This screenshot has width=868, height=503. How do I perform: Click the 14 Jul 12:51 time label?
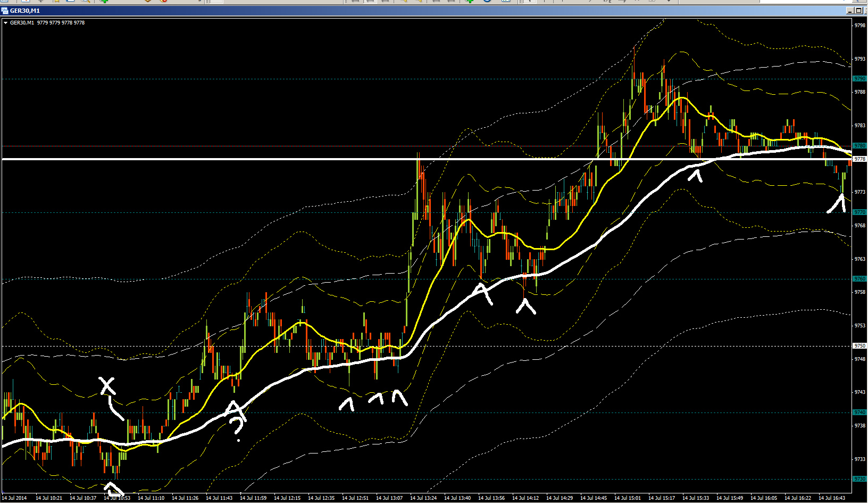pyautogui.click(x=355, y=498)
